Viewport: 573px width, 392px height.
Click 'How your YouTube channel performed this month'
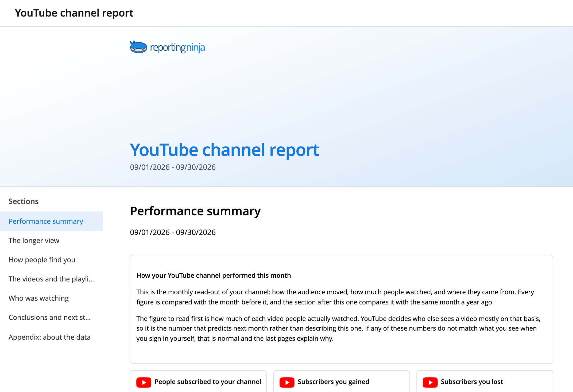tap(214, 275)
